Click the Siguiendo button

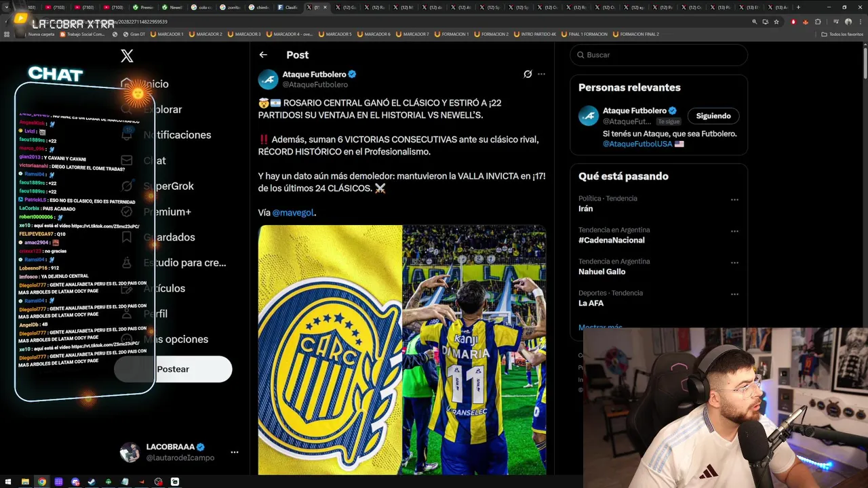[x=713, y=116]
